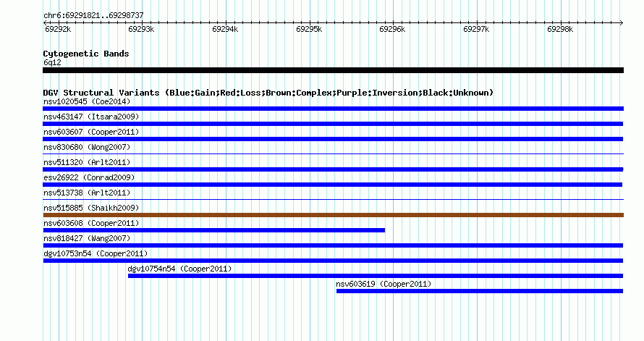Click the blue gain bar under nsv1020545
The width and height of the screenshot is (644, 341).
333,109
